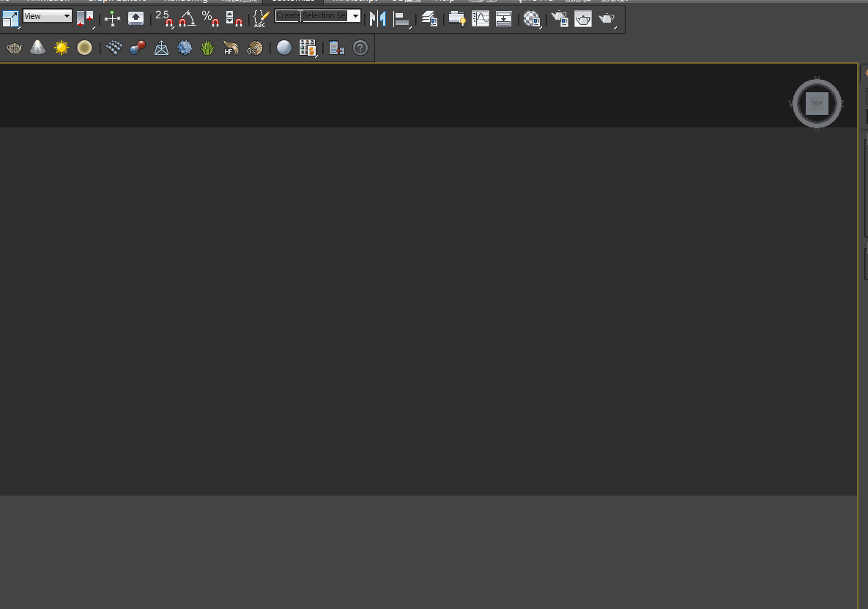Click the red and blue spheres icon

137,48
